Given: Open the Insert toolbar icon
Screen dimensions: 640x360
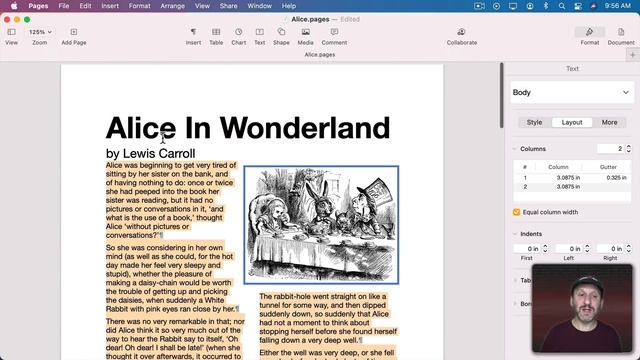Looking at the screenshot, I should (x=193, y=32).
